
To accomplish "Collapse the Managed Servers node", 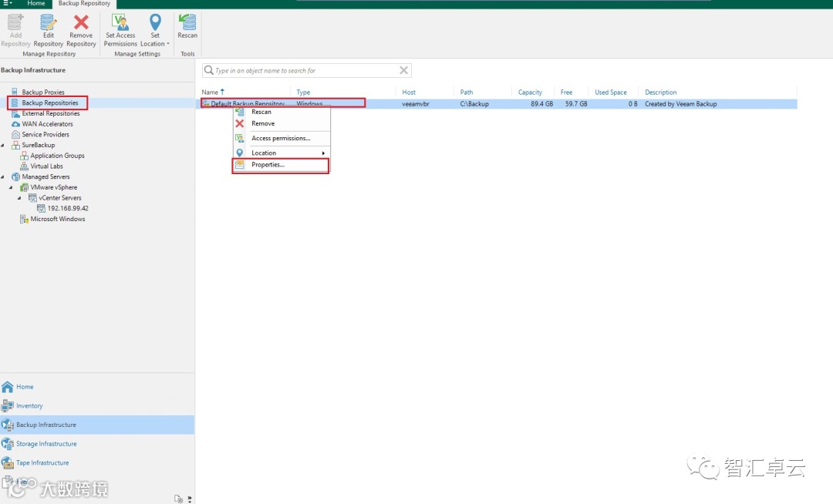I will point(3,176).
